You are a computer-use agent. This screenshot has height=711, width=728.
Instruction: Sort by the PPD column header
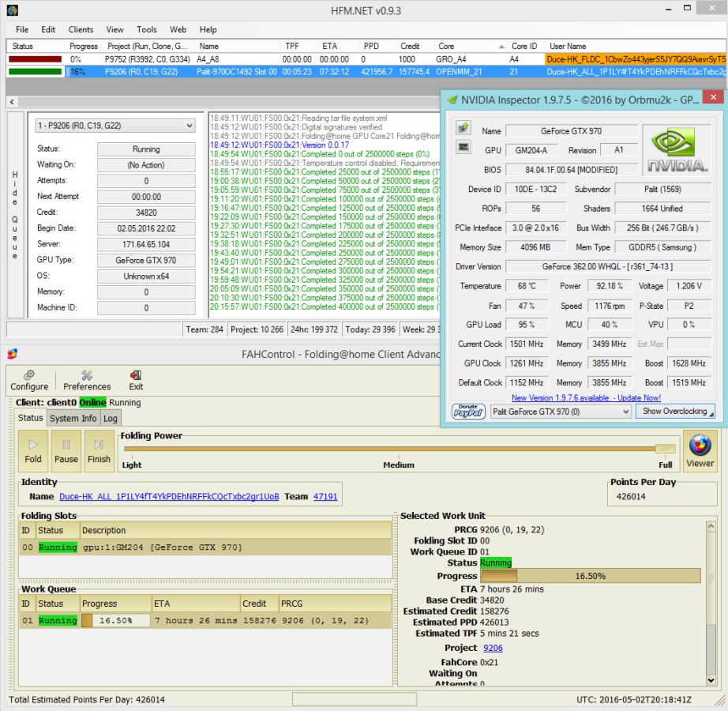(x=377, y=46)
